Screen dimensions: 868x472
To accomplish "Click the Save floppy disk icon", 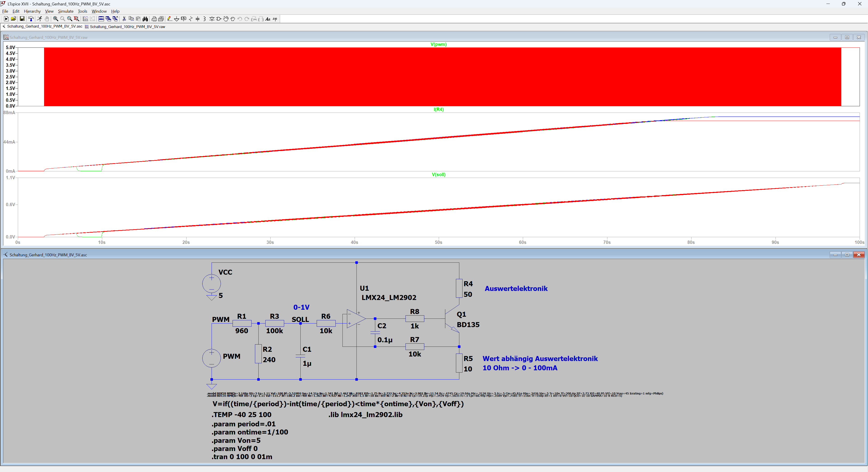I will tap(22, 19).
